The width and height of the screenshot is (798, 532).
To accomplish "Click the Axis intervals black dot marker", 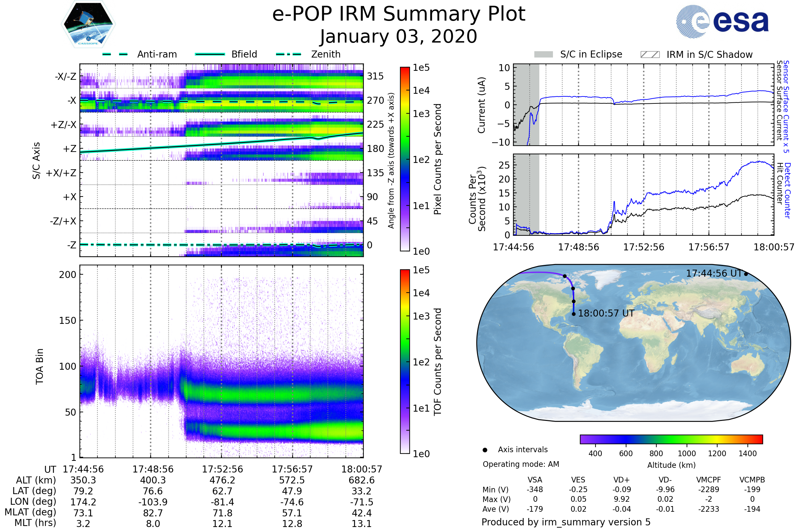I will pos(485,450).
